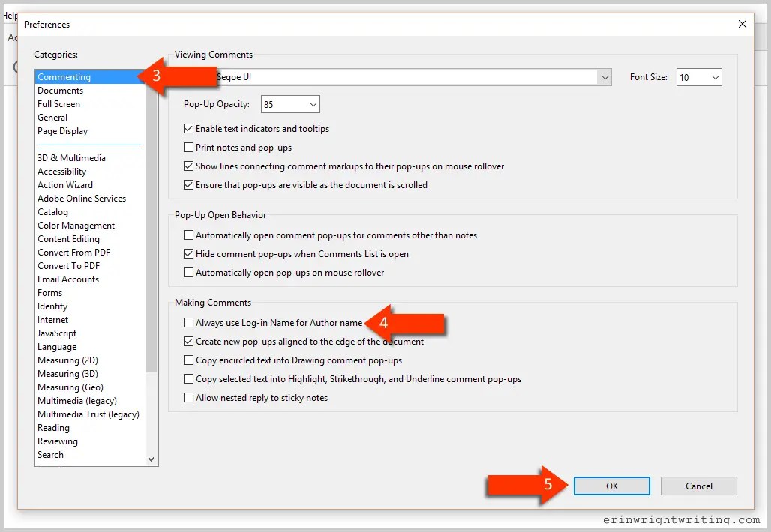Open the Reviewing preferences category
The height and width of the screenshot is (532, 771).
point(58,441)
